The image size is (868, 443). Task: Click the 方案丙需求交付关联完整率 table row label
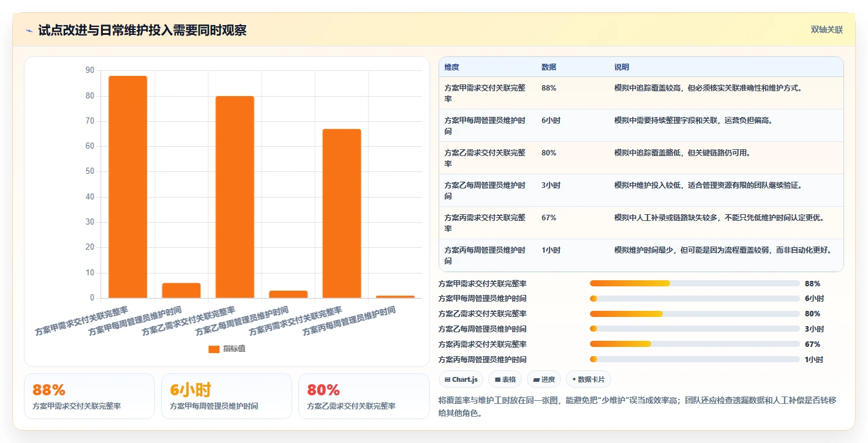click(485, 223)
